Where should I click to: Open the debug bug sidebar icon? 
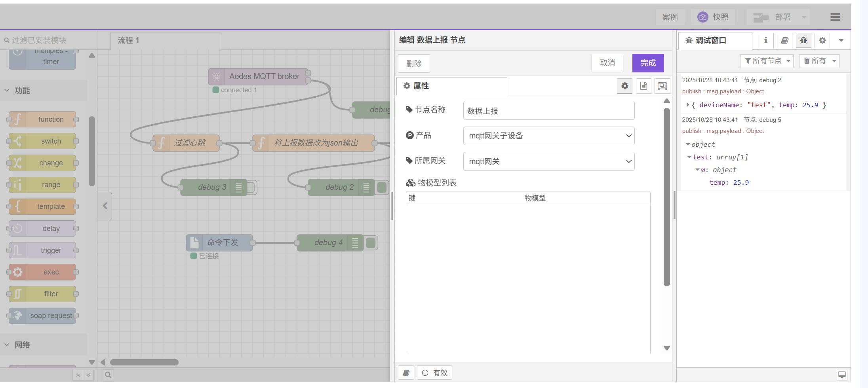803,40
